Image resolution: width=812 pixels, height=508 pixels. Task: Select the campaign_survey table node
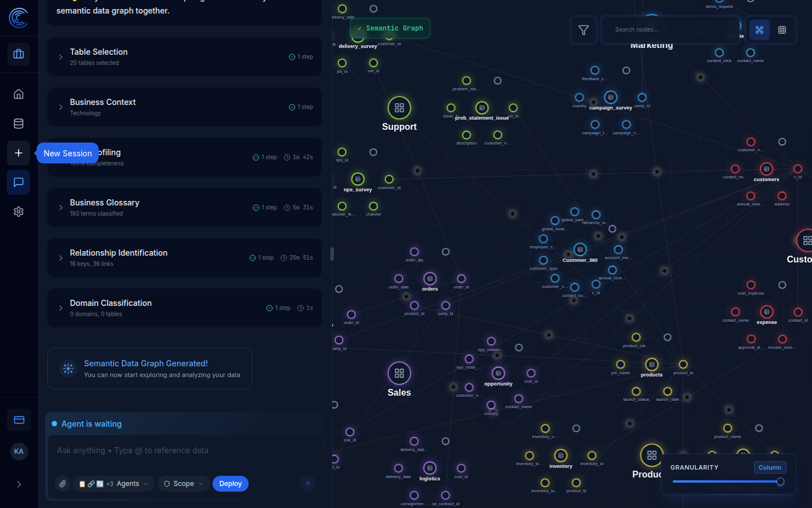tap(611, 97)
